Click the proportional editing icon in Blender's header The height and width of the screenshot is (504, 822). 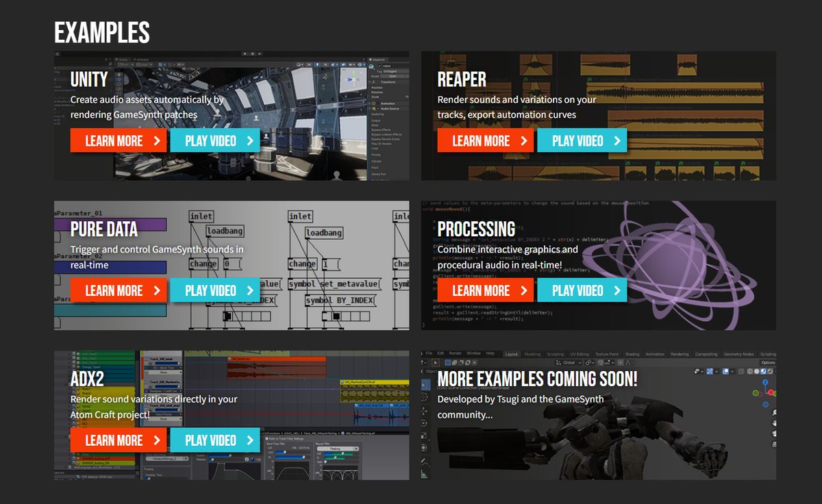(x=620, y=362)
